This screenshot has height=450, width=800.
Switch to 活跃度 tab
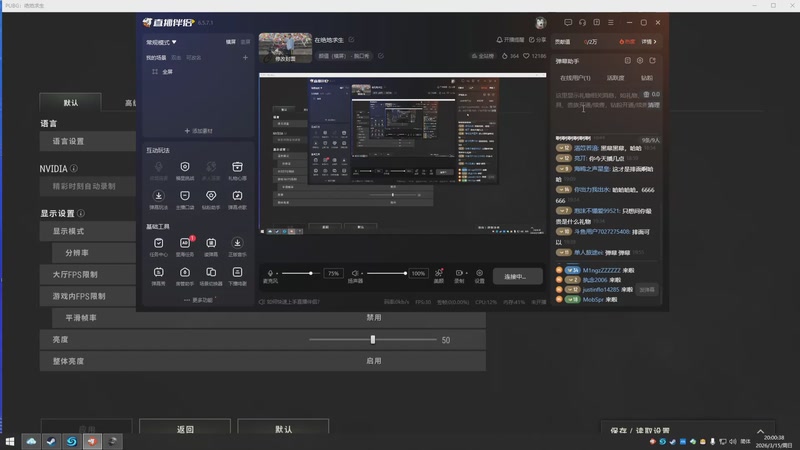click(615, 78)
